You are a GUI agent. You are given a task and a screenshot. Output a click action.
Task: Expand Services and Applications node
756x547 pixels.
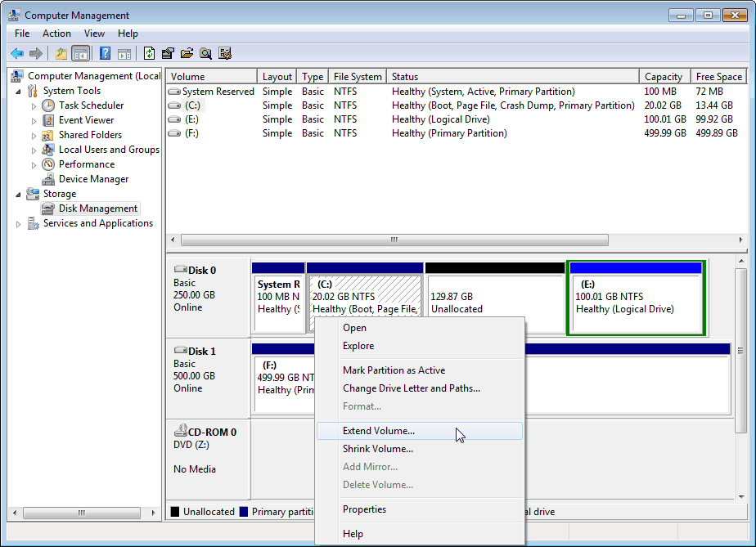tap(18, 224)
